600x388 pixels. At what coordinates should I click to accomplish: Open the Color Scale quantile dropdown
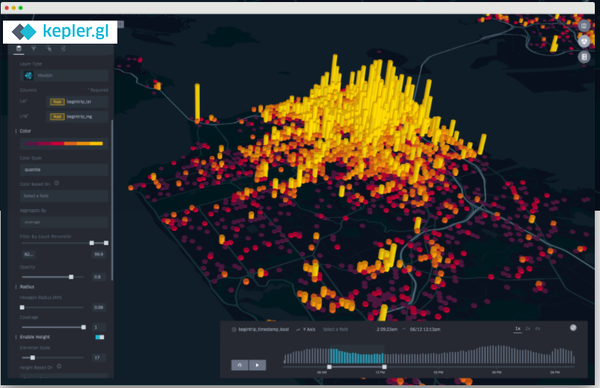[64, 170]
